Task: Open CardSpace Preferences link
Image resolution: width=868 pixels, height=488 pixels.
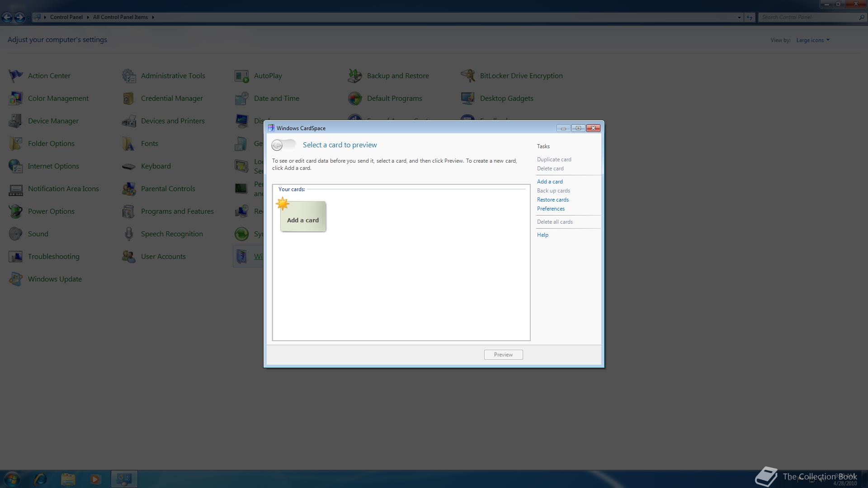Action: click(x=551, y=209)
